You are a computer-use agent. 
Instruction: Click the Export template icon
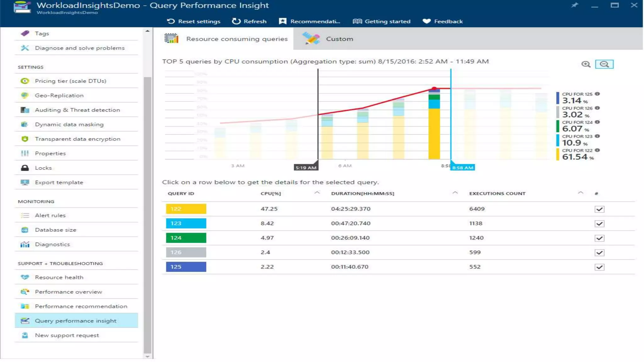[x=25, y=182]
